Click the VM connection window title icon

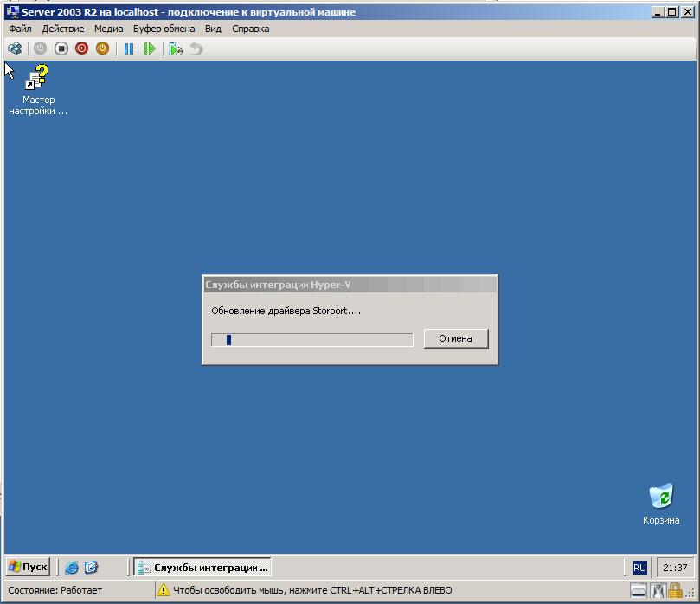pos(13,12)
